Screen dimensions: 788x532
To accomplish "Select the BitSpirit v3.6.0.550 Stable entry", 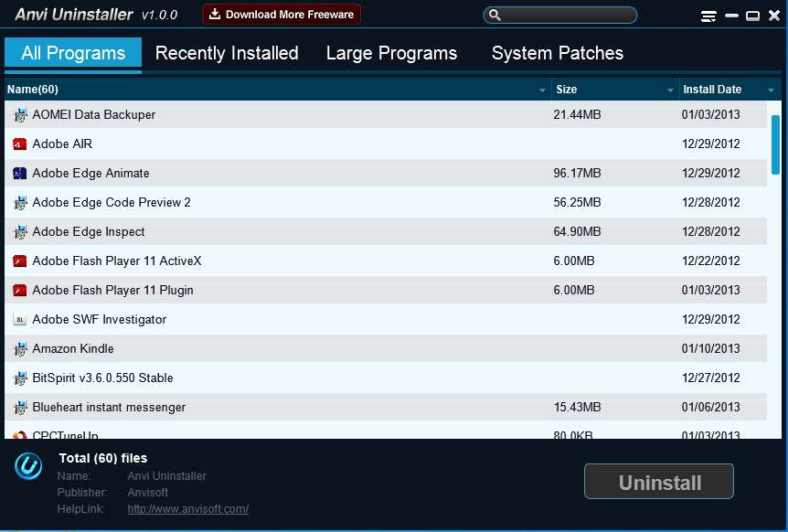I will coord(102,378).
